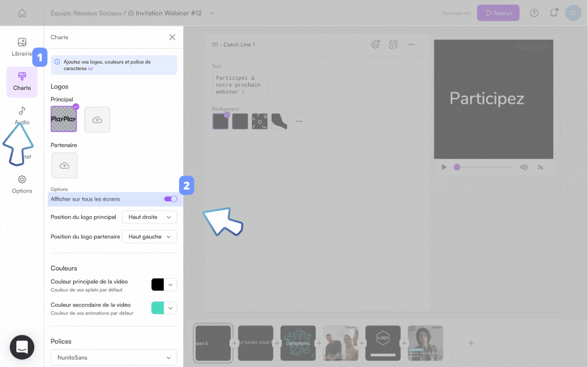
Task: Select the PlayPlay principal logo
Action: pyautogui.click(x=64, y=119)
